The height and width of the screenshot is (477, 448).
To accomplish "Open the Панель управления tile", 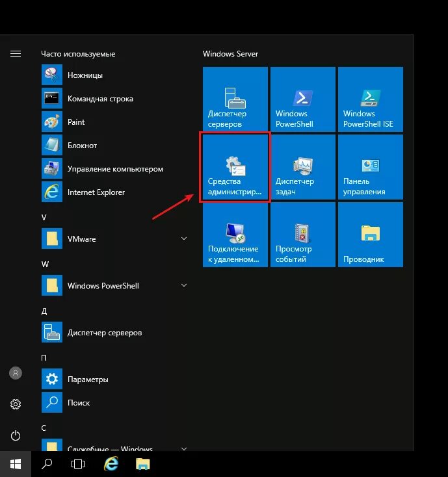I will (x=371, y=167).
